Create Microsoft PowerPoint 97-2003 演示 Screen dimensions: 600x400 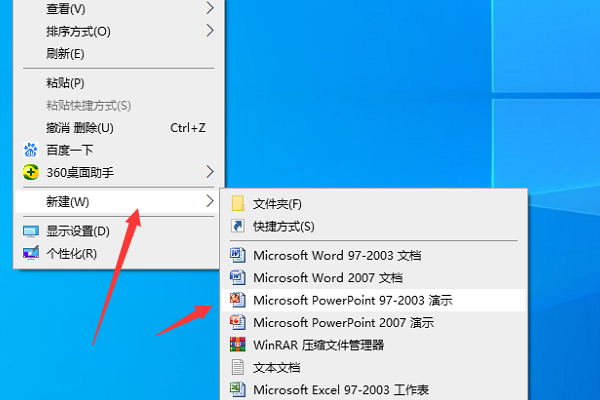point(373,300)
